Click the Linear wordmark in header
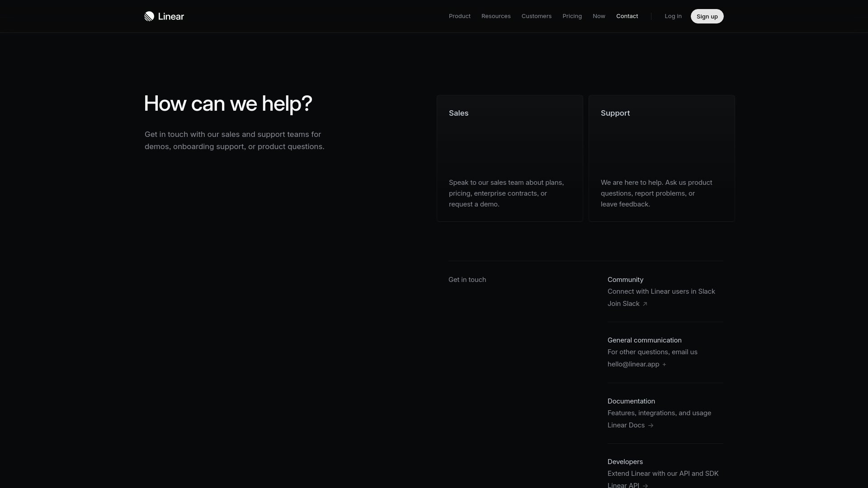This screenshot has height=488, width=868. coord(171,16)
